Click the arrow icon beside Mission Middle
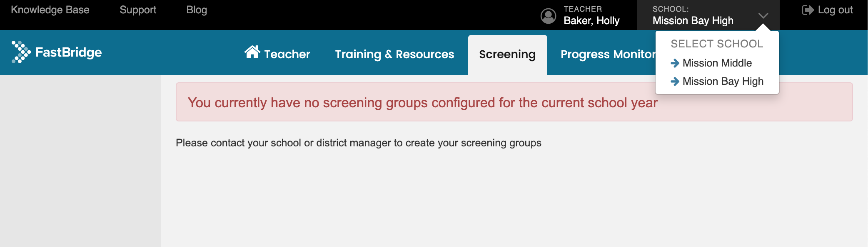 [675, 63]
